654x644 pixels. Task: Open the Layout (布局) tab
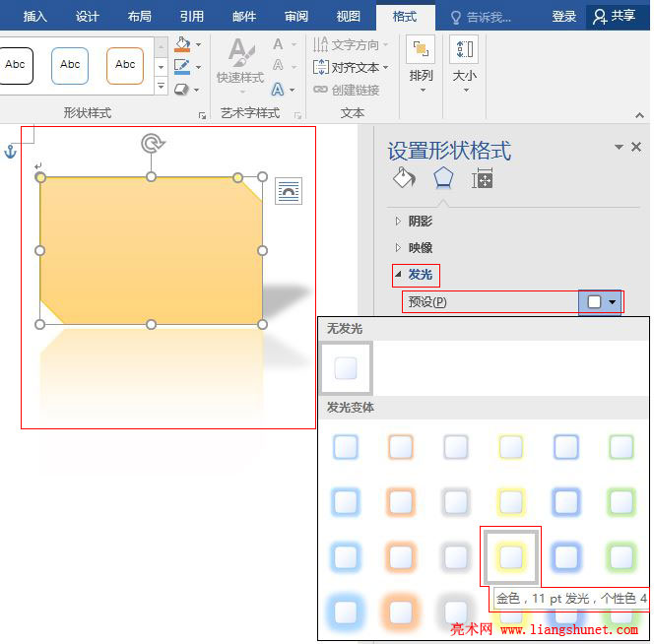coord(140,17)
